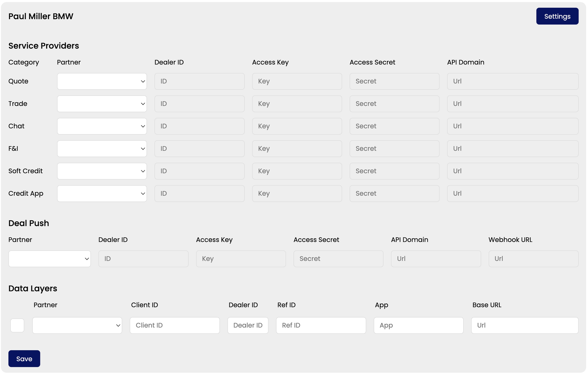
Task: Open the Soft Credit partner dropdown
Action: pyautogui.click(x=102, y=171)
